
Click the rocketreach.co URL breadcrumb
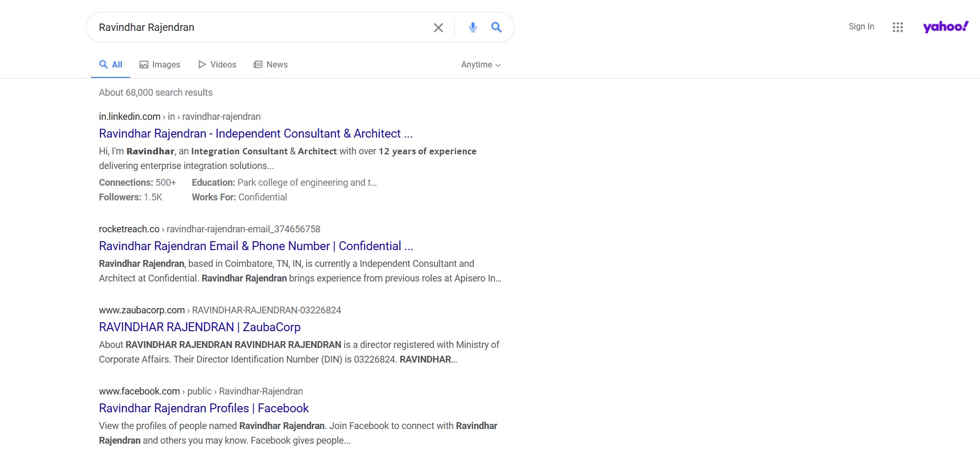(129, 229)
